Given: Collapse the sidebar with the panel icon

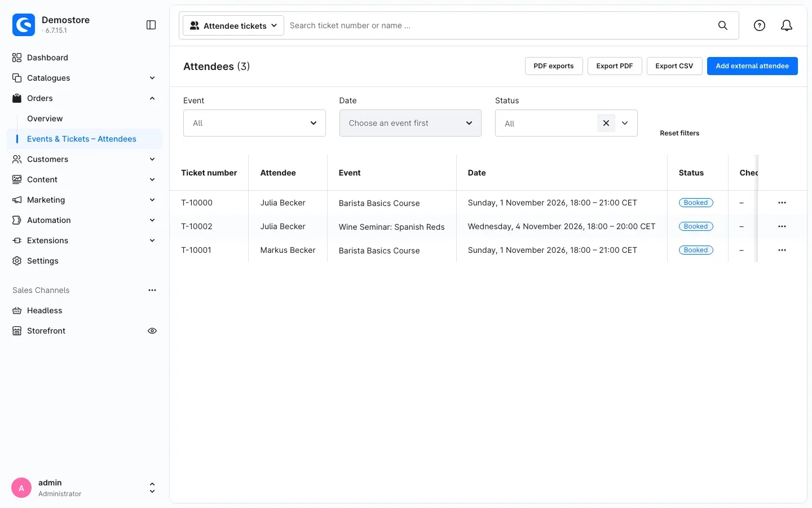Looking at the screenshot, I should coord(151,25).
